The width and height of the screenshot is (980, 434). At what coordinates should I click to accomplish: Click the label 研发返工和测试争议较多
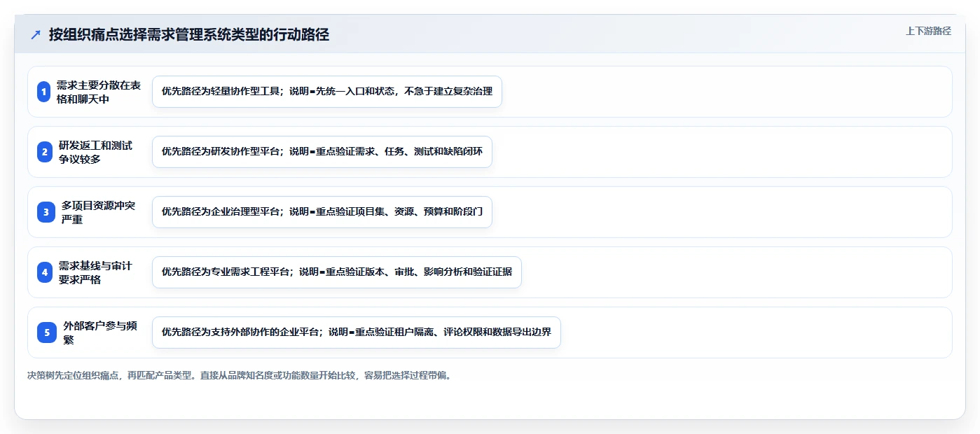coord(95,152)
